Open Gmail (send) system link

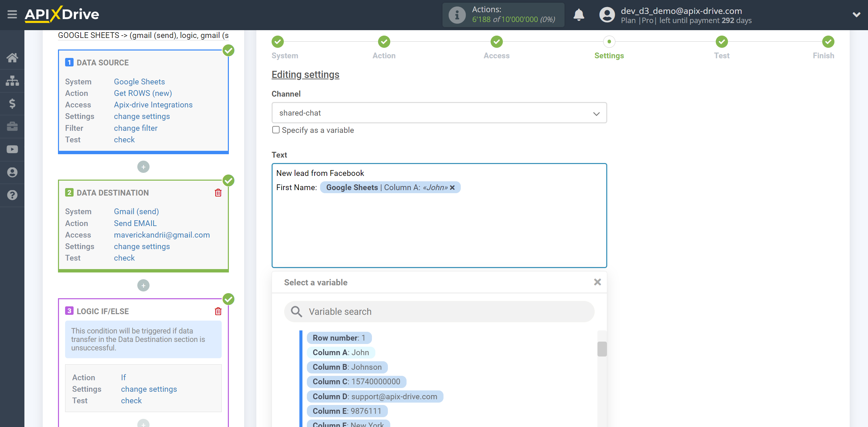(136, 211)
